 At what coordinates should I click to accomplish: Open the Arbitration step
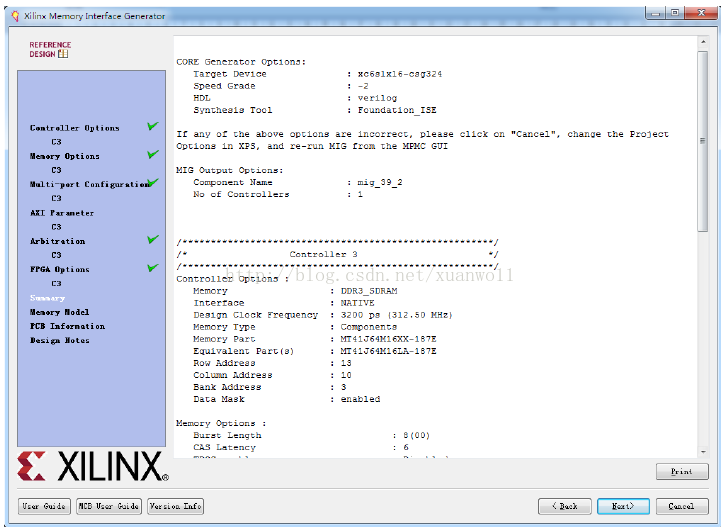tap(57, 241)
